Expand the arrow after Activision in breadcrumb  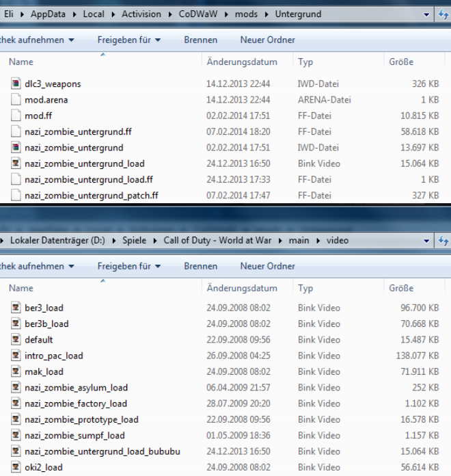pyautogui.click(x=170, y=14)
